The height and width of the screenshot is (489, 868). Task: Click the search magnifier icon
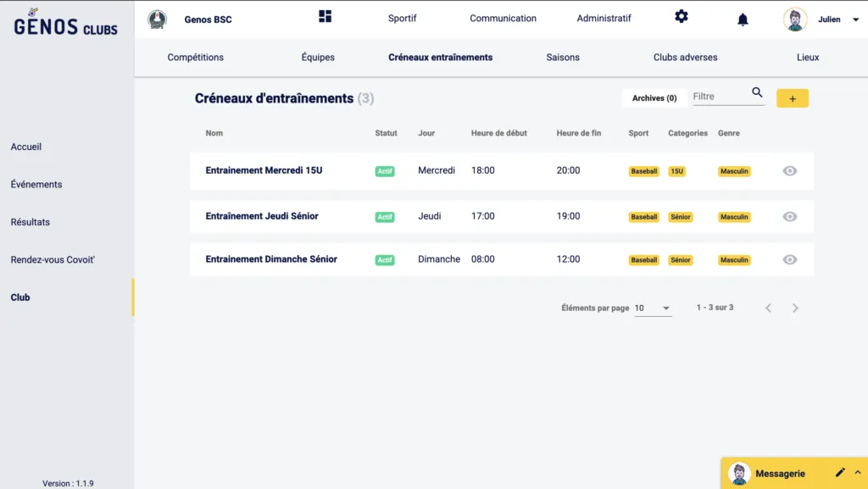click(757, 93)
